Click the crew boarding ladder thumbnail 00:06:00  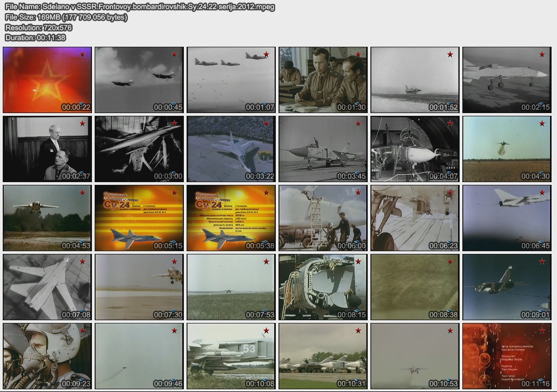(x=323, y=218)
